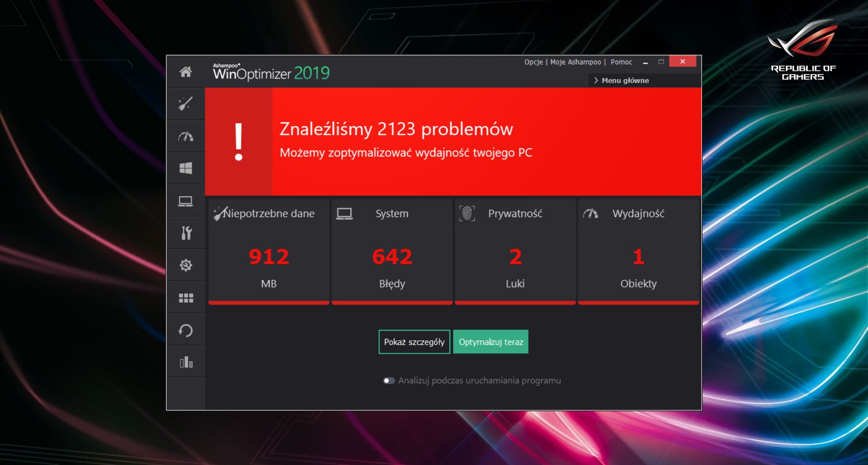
Task: Click Możemy zoptymalizować wydajność twojego PC text
Action: click(406, 152)
